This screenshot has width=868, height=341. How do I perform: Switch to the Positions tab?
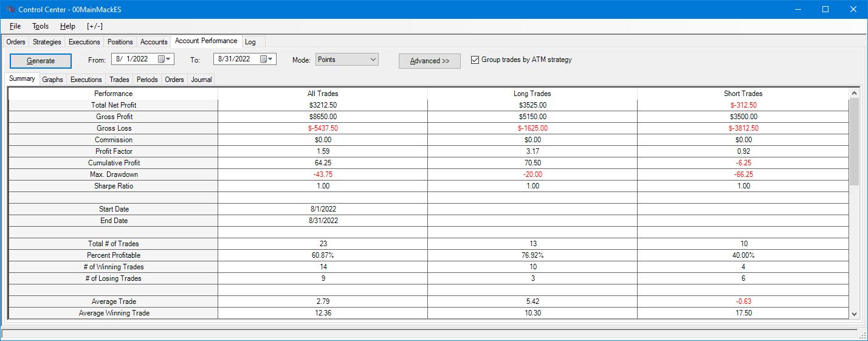point(120,42)
